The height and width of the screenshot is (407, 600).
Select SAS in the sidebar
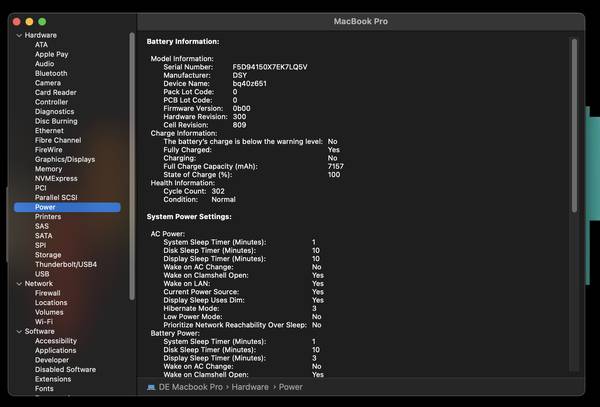(x=42, y=226)
